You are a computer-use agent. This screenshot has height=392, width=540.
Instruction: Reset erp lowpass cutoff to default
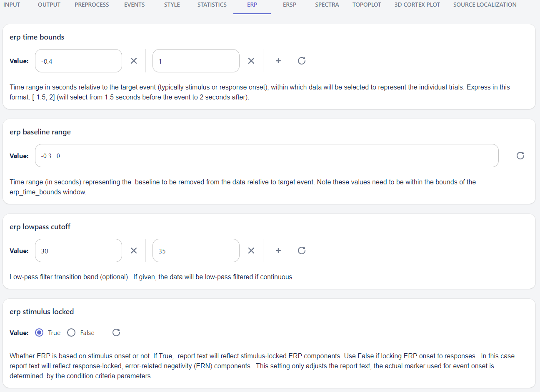click(x=302, y=251)
